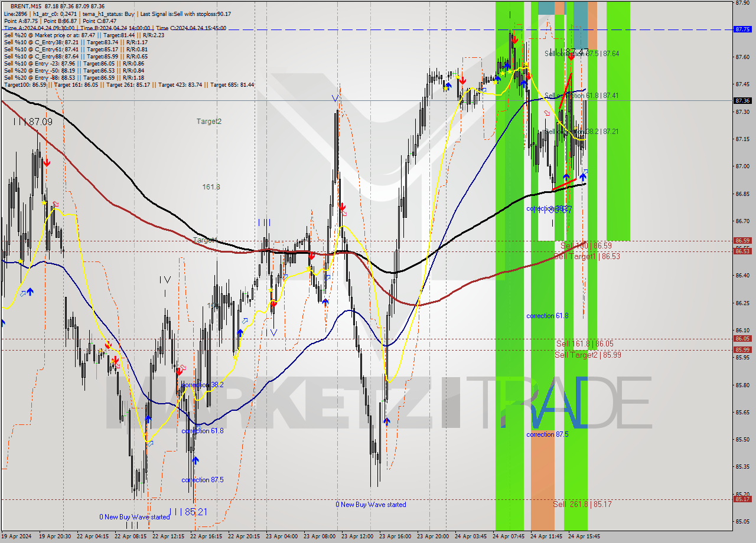Click the 'Sell %10 @ C_Entry38: 87.21' line
Image resolution: width=756 pixels, height=543 pixels.
pos(75,42)
